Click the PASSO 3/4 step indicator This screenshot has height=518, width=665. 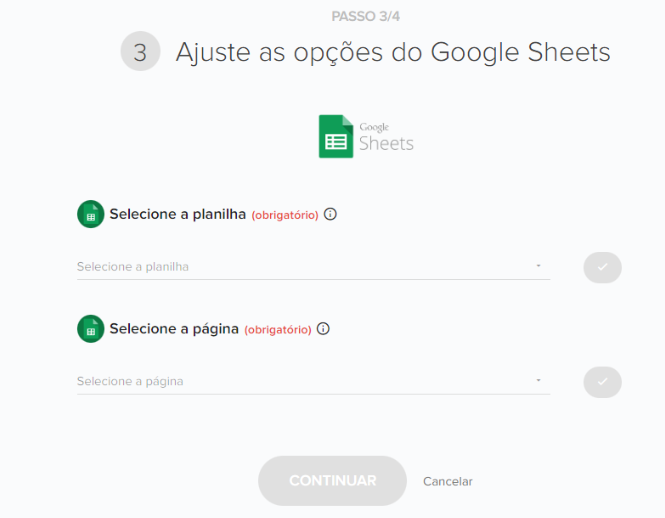tap(365, 16)
